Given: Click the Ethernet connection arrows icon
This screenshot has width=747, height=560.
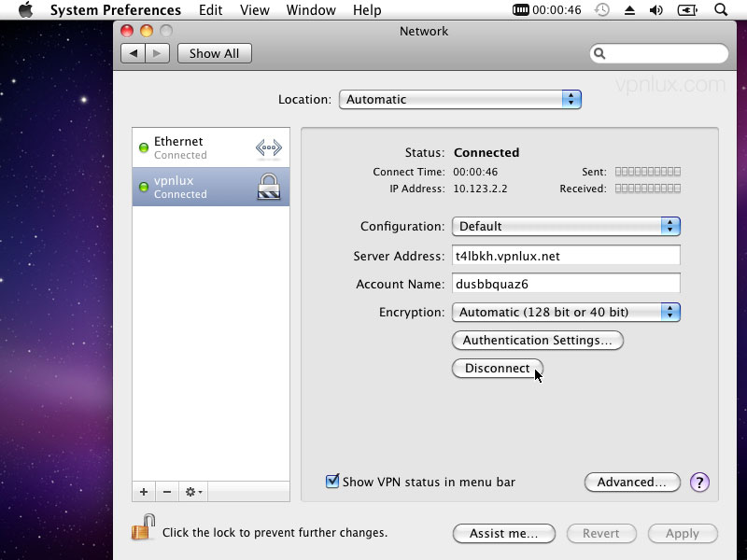Looking at the screenshot, I should point(269,147).
